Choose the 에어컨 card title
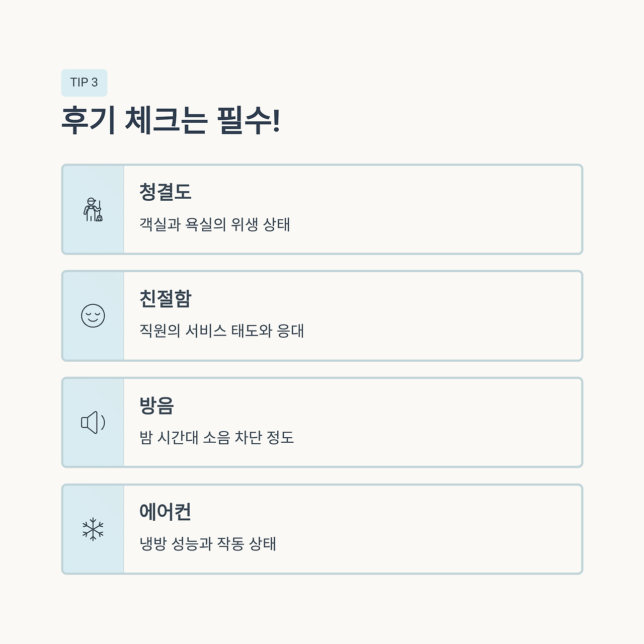 pyautogui.click(x=166, y=512)
